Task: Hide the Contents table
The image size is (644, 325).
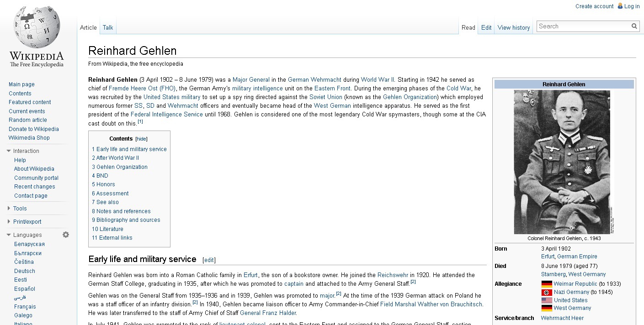Action: [x=142, y=139]
